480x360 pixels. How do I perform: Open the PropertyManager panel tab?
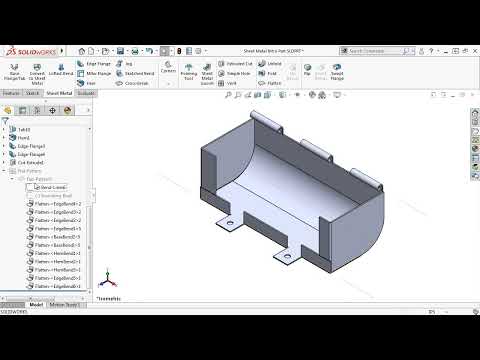point(22,110)
